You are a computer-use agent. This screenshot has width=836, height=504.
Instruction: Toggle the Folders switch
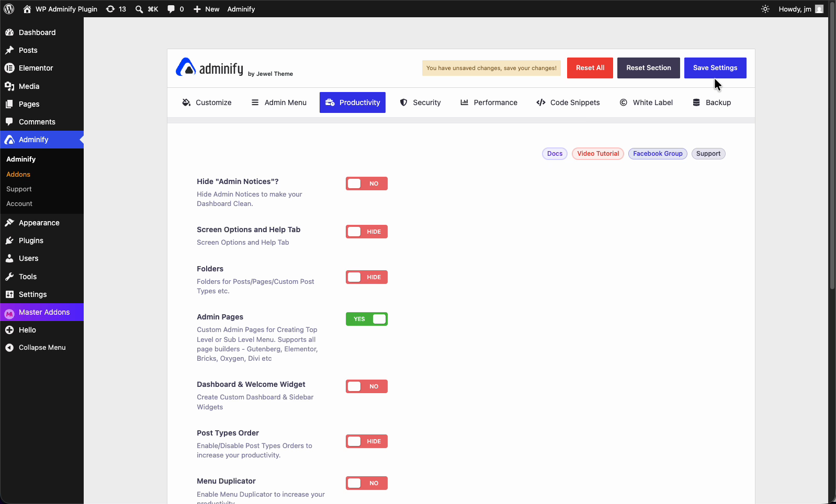point(367,277)
